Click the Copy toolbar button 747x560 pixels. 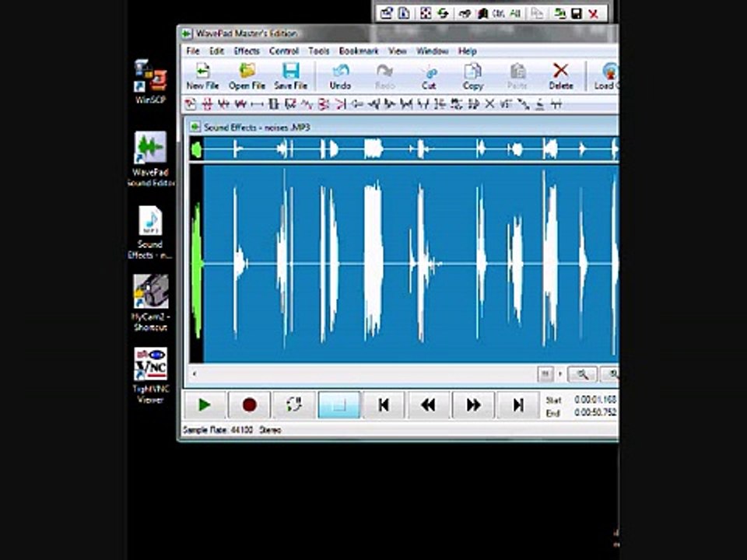(x=472, y=76)
